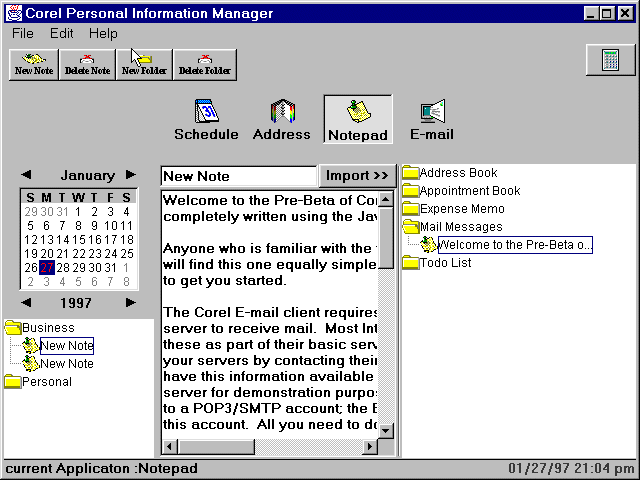Screen dimensions: 640x480
Task: Select day 31 in calendar's last January week
Action: tap(110, 268)
